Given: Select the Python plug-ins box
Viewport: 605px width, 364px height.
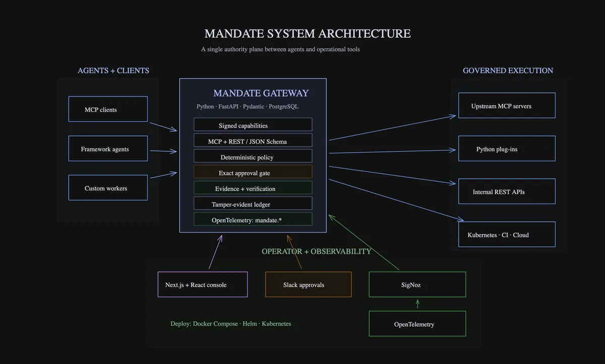Looking at the screenshot, I should 507,148.
